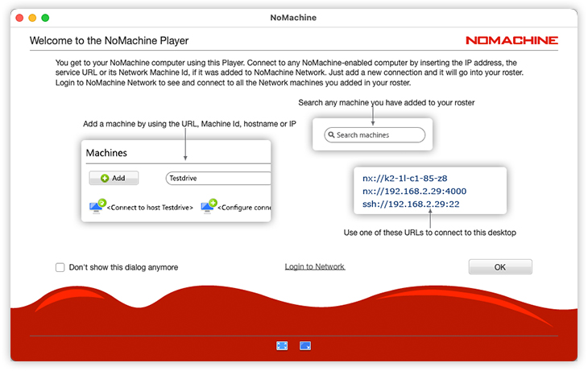Click the Machines heading
Image resolution: width=588 pixels, height=371 pixels.
click(106, 153)
